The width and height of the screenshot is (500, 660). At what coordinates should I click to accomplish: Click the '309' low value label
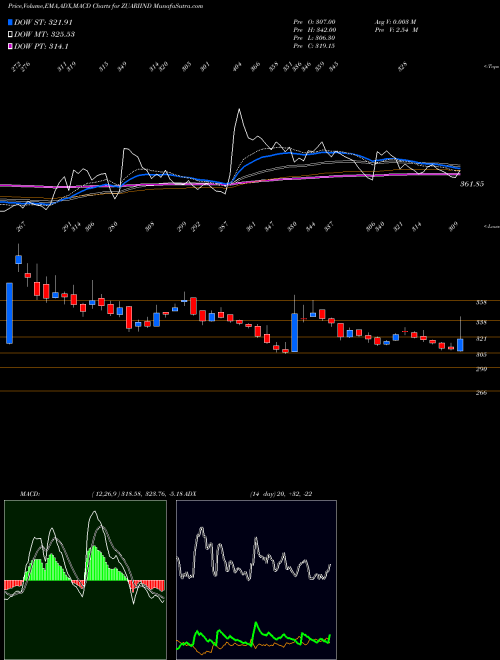coord(452,227)
